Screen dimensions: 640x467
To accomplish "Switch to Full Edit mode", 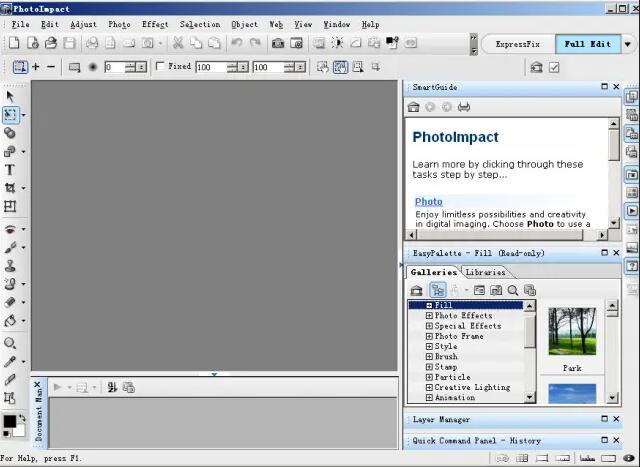I will point(588,44).
